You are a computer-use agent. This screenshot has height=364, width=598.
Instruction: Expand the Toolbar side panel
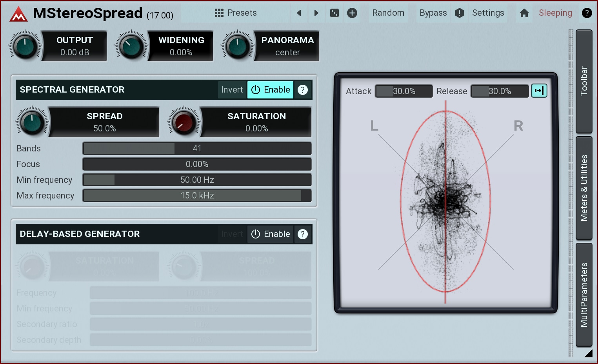pos(584,81)
